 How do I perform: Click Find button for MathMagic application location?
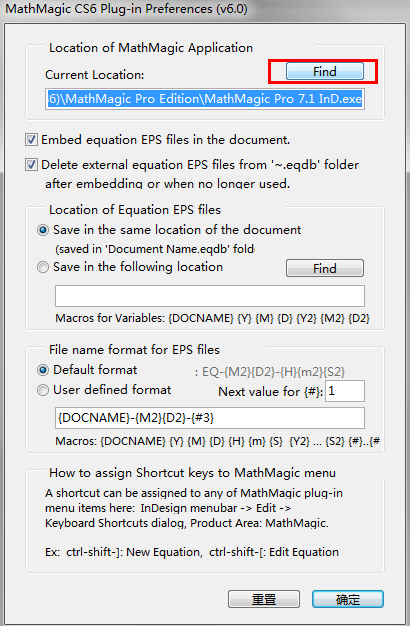pyautogui.click(x=325, y=71)
